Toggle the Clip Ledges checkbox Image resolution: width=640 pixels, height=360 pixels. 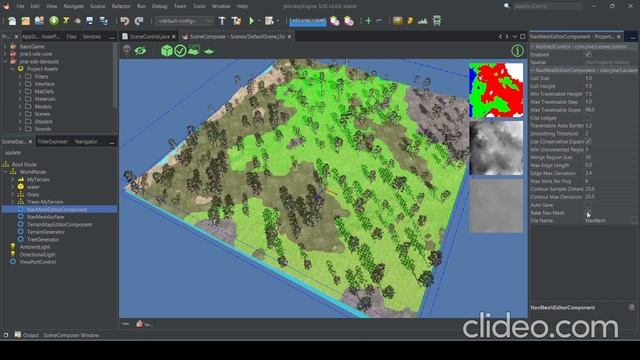click(588, 118)
